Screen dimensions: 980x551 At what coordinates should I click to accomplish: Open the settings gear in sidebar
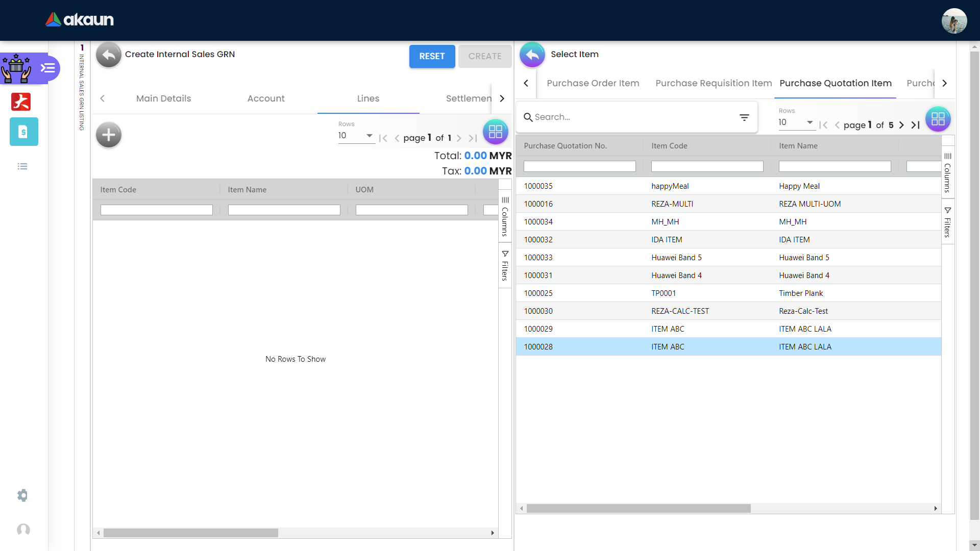tap(22, 495)
